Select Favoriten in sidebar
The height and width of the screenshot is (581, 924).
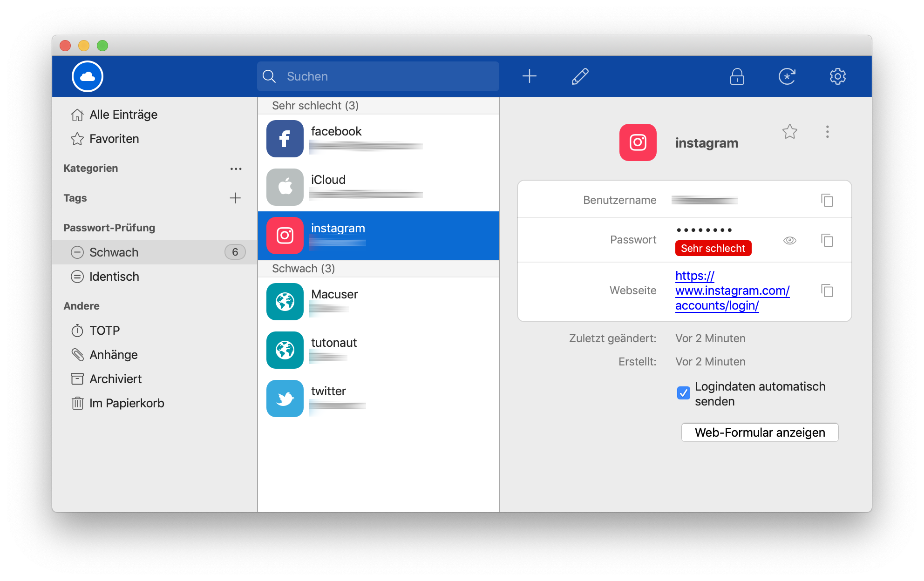(154, 139)
